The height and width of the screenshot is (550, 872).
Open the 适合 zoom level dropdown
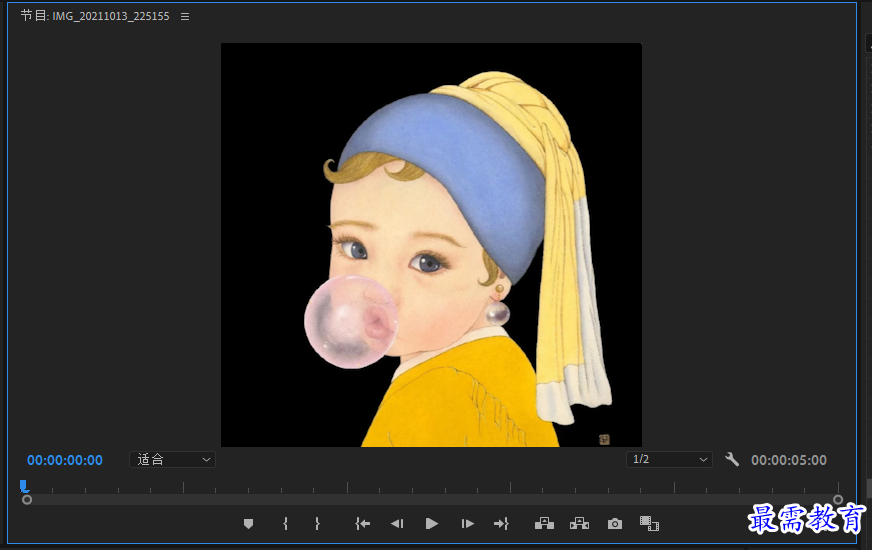pyautogui.click(x=172, y=459)
